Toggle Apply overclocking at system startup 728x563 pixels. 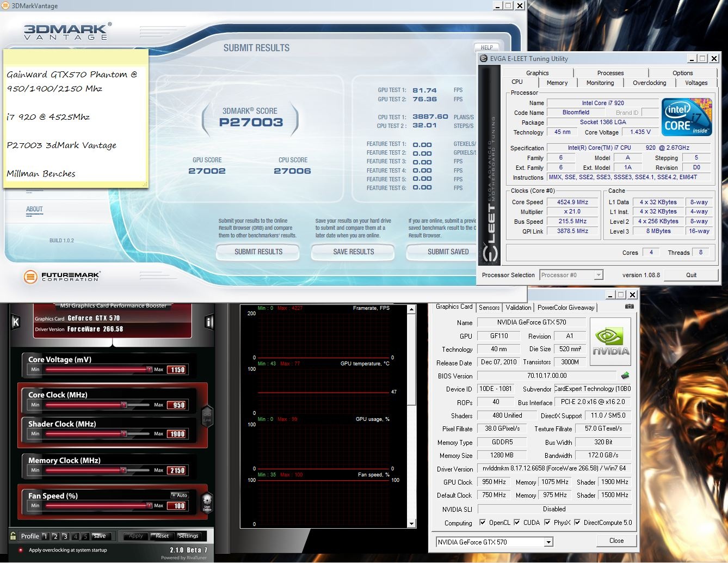[x=21, y=550]
